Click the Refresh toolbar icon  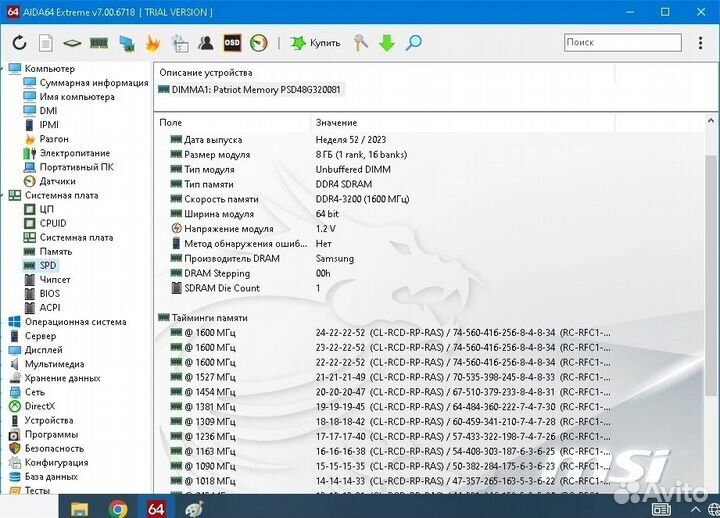[19, 43]
